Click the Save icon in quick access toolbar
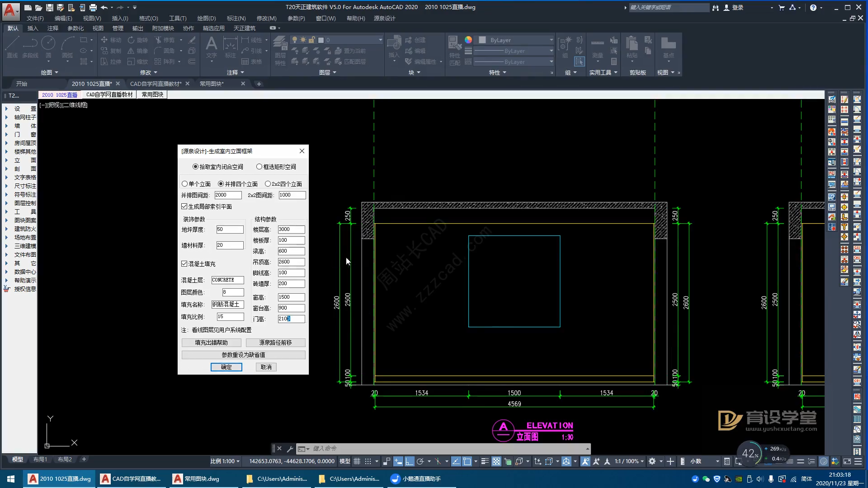This screenshot has height=488, width=868. (50, 7)
